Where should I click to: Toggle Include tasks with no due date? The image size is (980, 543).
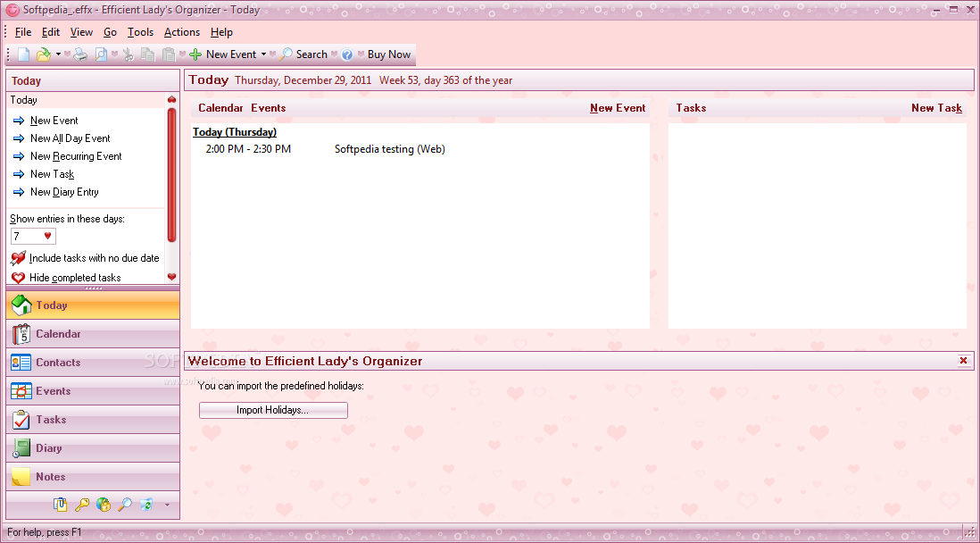click(85, 258)
